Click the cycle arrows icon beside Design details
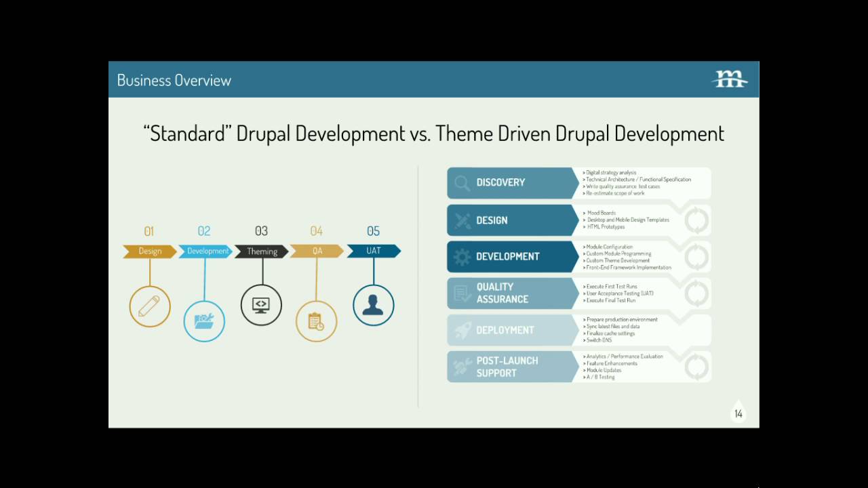Viewport: 868px width, 488px height. pyautogui.click(x=696, y=220)
